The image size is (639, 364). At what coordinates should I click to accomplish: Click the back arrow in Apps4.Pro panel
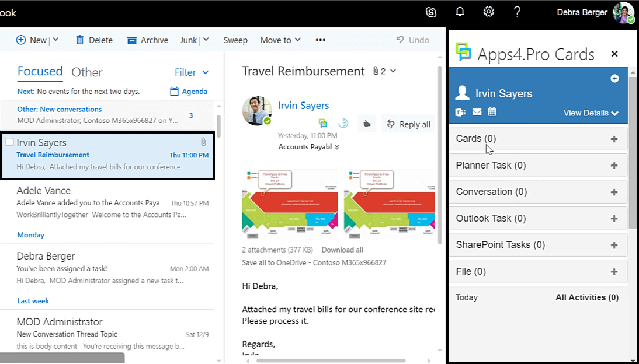coord(614,79)
